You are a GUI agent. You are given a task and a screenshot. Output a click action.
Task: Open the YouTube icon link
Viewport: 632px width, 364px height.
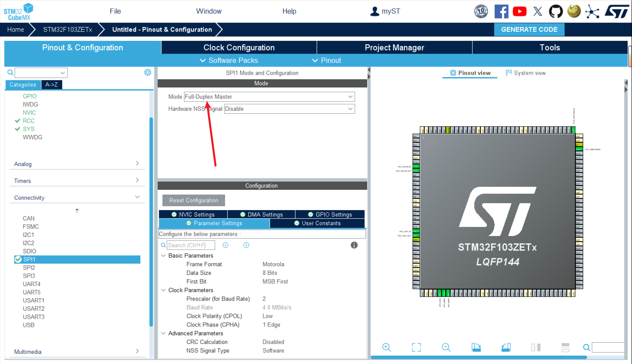519,12
